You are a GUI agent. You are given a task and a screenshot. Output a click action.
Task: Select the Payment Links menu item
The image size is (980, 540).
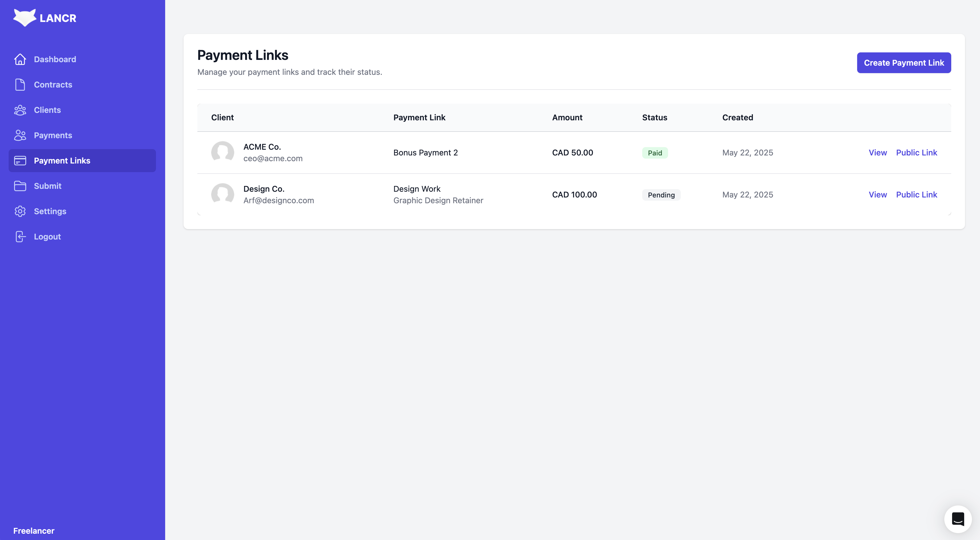point(62,161)
